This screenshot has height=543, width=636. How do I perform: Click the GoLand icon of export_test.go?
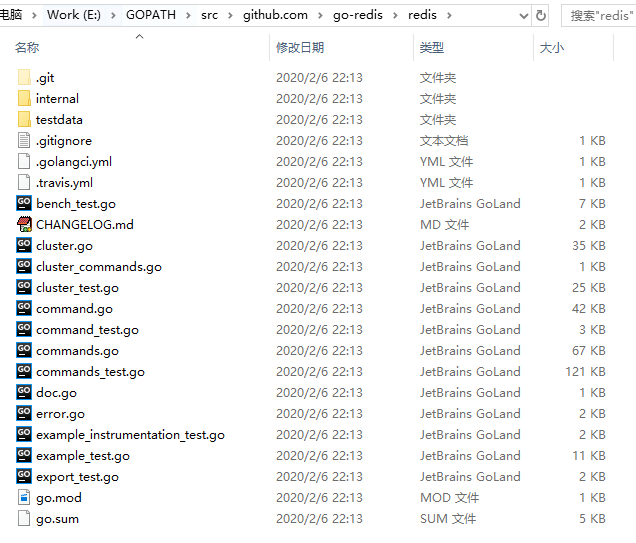click(x=24, y=476)
